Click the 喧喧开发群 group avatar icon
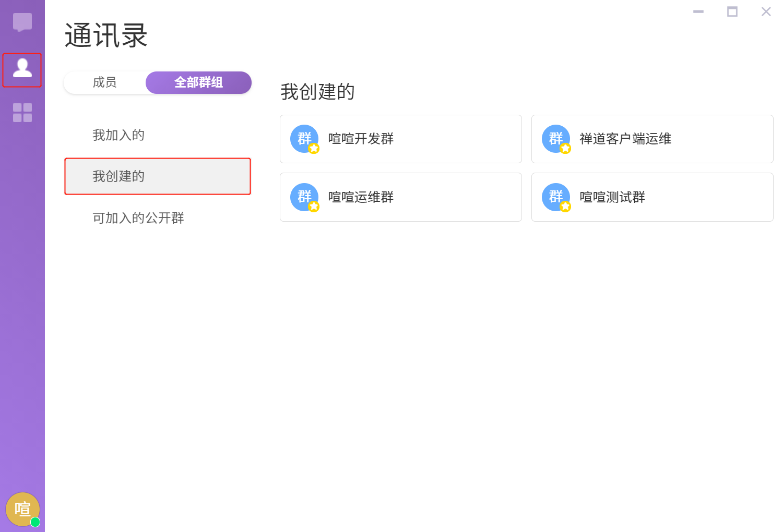This screenshot has height=532, width=783. tap(304, 139)
